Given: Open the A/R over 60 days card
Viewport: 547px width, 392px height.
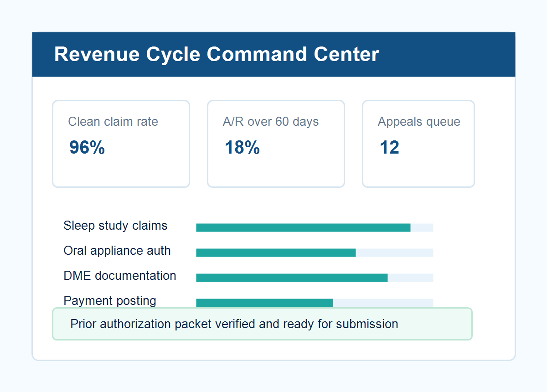Looking at the screenshot, I should pyautogui.click(x=276, y=144).
